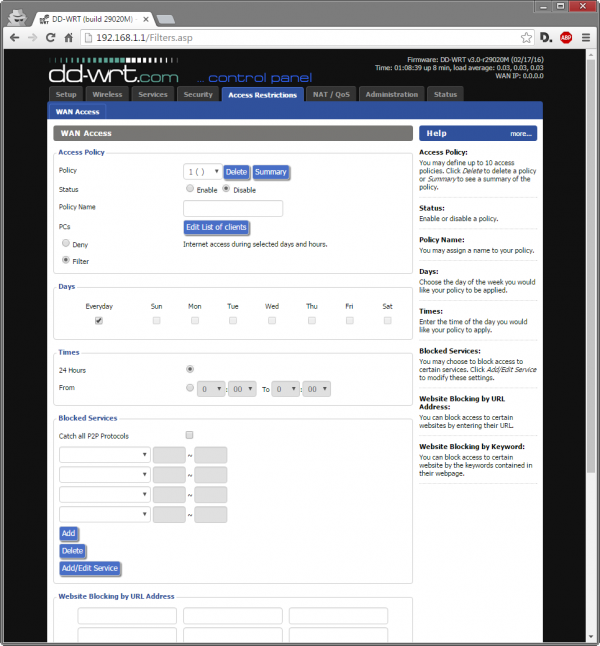Select the Enable status radio button
This screenshot has height=646, width=600.
click(x=190, y=188)
